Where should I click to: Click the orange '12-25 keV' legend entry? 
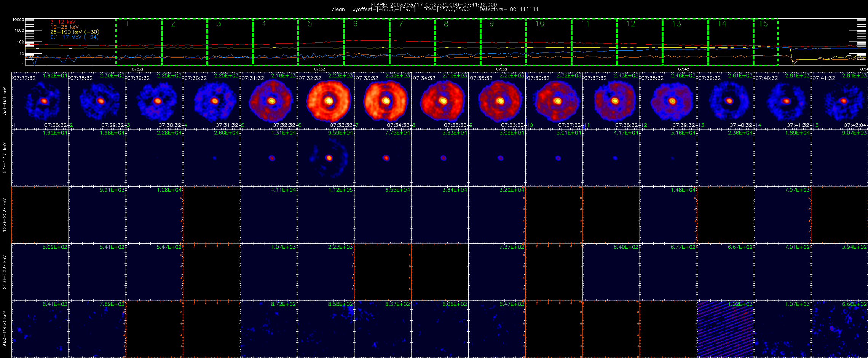click(x=64, y=27)
